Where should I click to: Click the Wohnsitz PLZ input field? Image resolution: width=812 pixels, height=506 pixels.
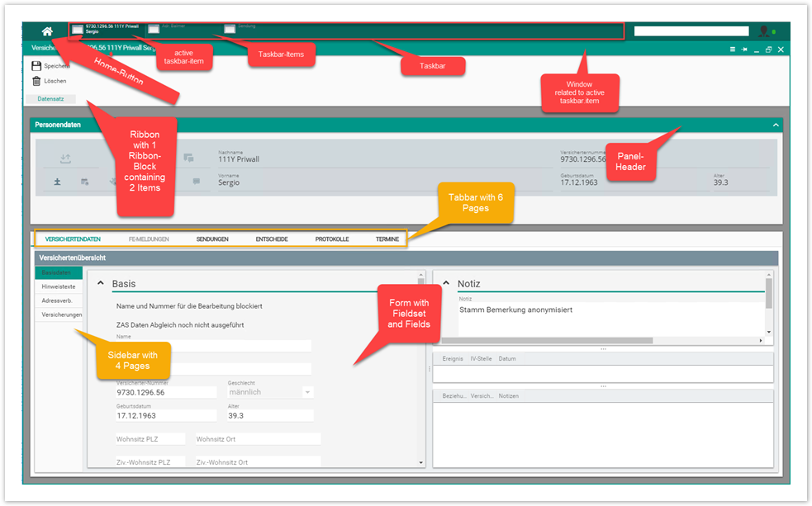point(150,439)
